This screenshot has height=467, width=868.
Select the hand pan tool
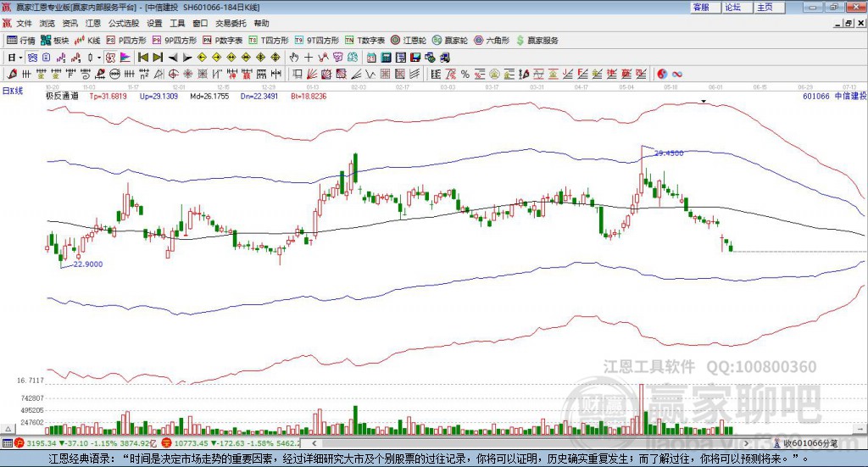[294, 58]
